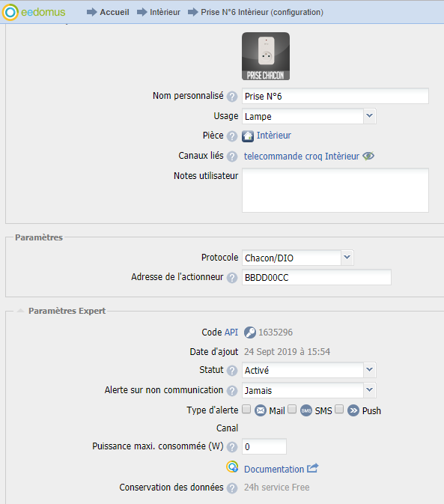Open the Documentation link

pyautogui.click(x=274, y=470)
